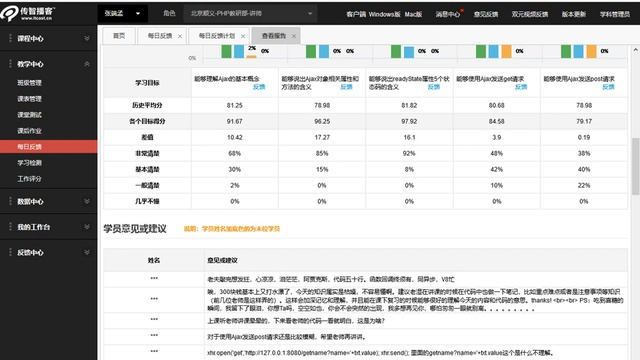The image size is (640, 360).
Task: Select 教学中心 in the sidebar
Action: (30, 64)
